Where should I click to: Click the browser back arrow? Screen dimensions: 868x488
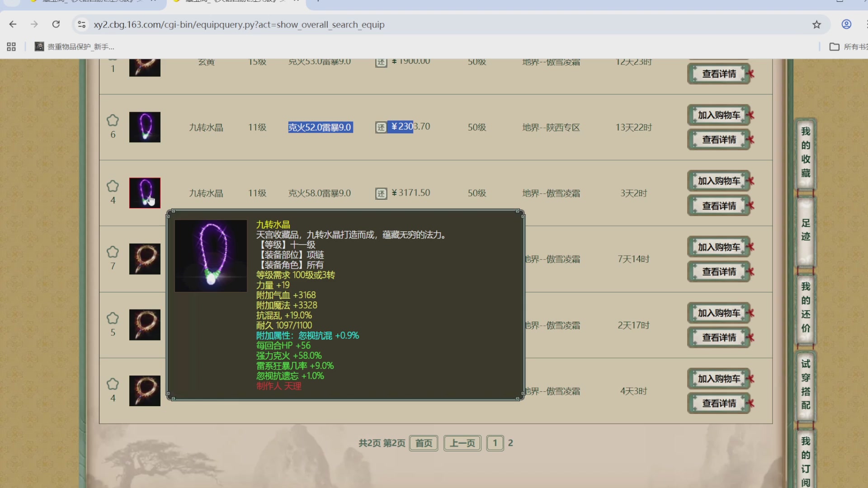(x=12, y=24)
